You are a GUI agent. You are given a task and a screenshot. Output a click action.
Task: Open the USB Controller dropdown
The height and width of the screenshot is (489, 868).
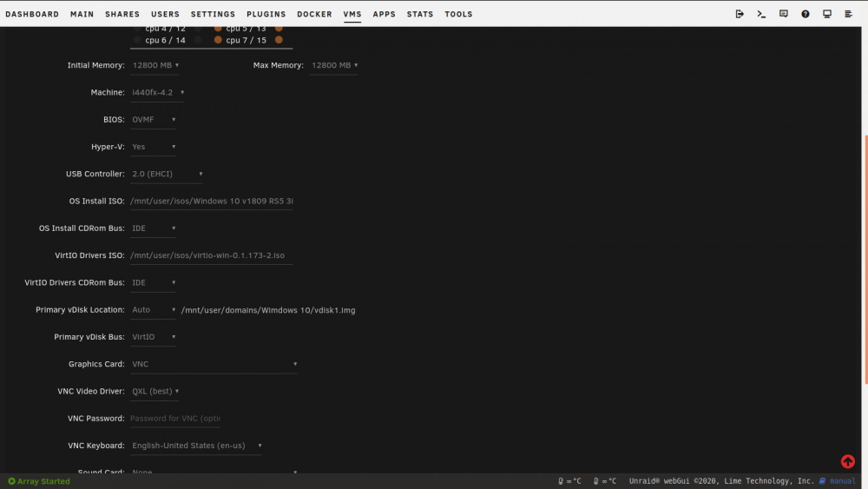pyautogui.click(x=167, y=174)
